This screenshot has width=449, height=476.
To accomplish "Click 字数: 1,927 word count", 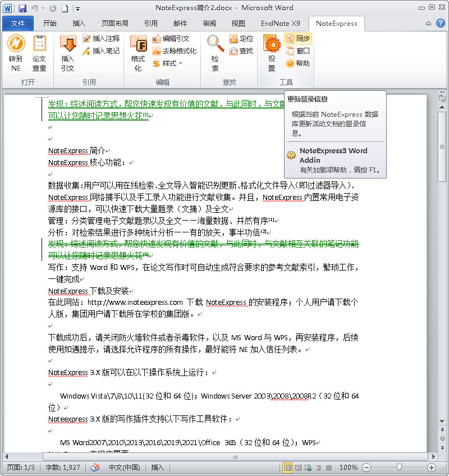I will coord(63,468).
